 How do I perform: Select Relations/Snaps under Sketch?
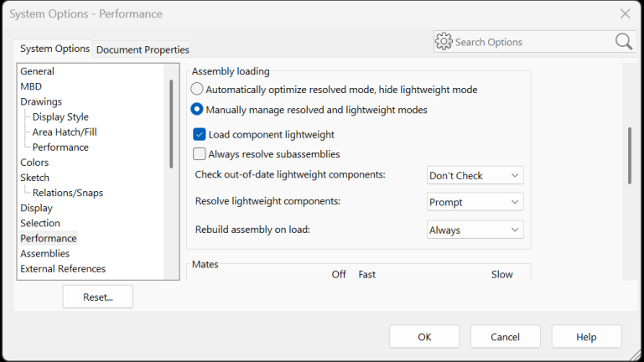pos(68,193)
